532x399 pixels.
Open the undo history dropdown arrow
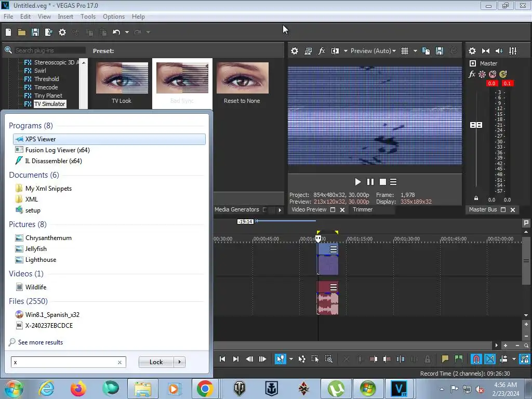(x=127, y=32)
